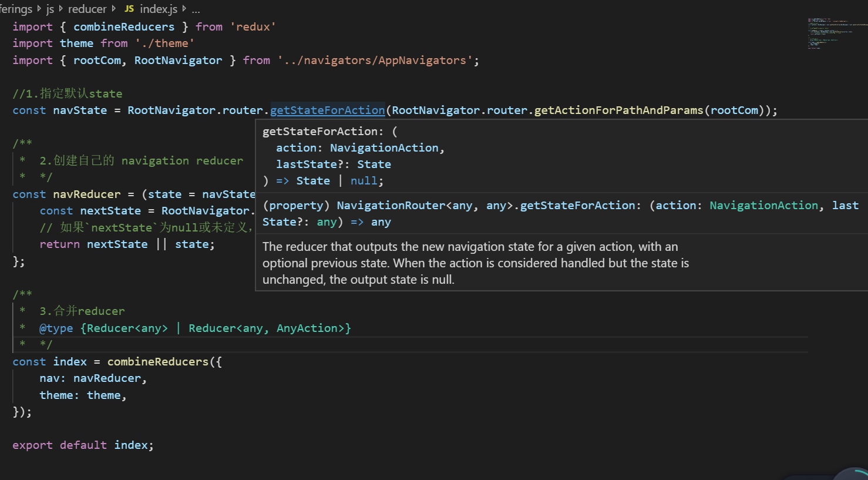The width and height of the screenshot is (868, 480).
Task: Click the breadcrumb ellipsis symbol item
Action: coord(196,9)
